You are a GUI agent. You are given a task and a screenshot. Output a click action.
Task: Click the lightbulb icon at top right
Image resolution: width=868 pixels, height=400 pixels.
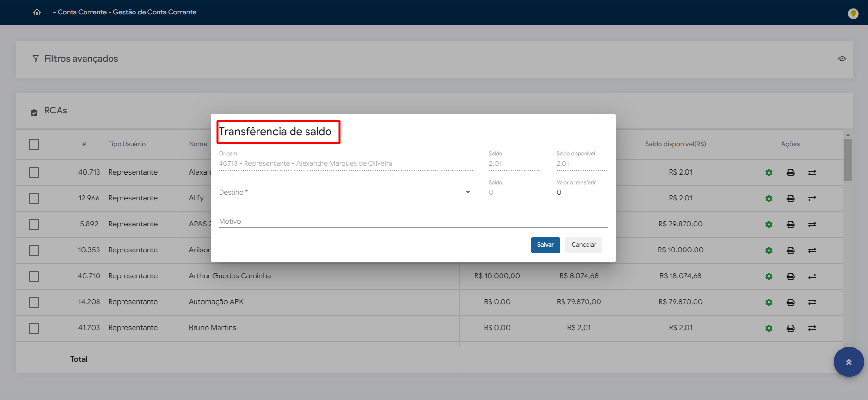tap(853, 13)
